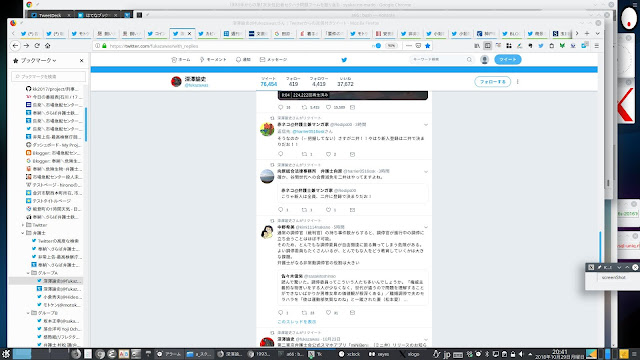Open 通知 notifications in the Twitter navigation

click(x=243, y=60)
